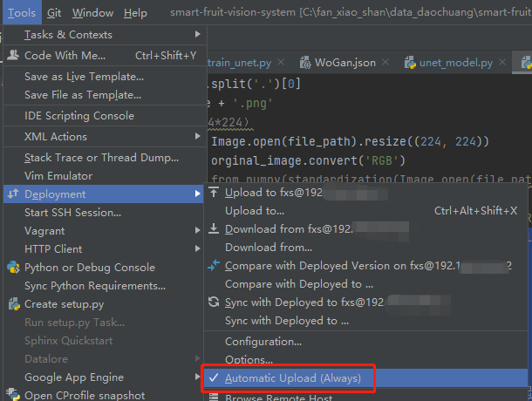532x401 pixels.
Task: Close the unet_model.py tab
Action: pyautogui.click(x=502, y=62)
